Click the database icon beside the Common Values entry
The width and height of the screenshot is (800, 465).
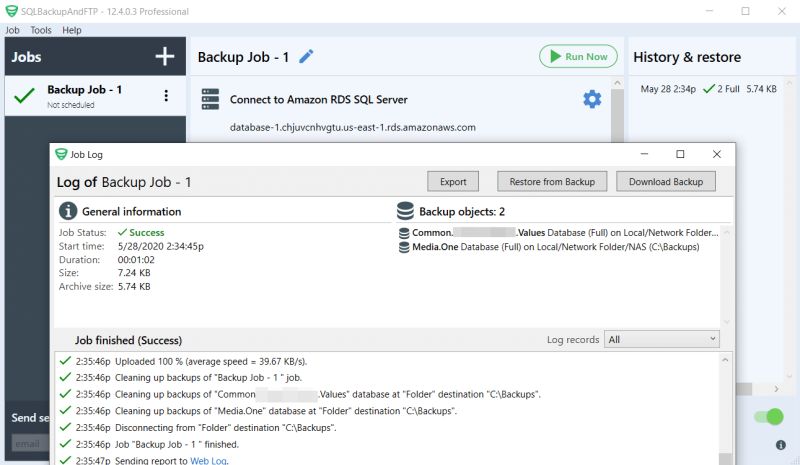point(404,233)
